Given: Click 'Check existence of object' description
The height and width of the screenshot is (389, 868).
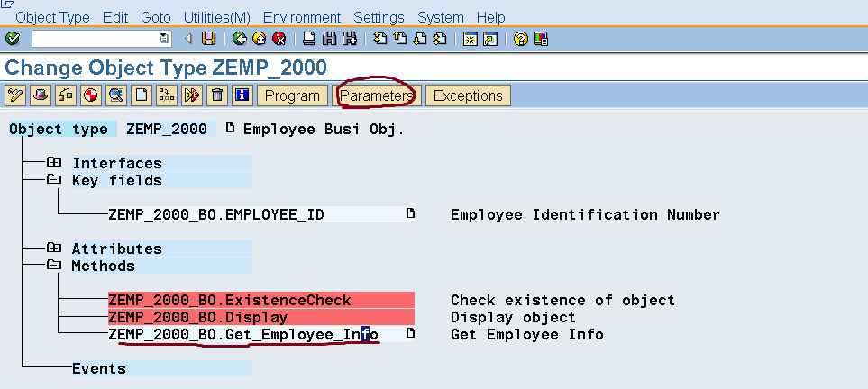Looking at the screenshot, I should click(x=563, y=301).
